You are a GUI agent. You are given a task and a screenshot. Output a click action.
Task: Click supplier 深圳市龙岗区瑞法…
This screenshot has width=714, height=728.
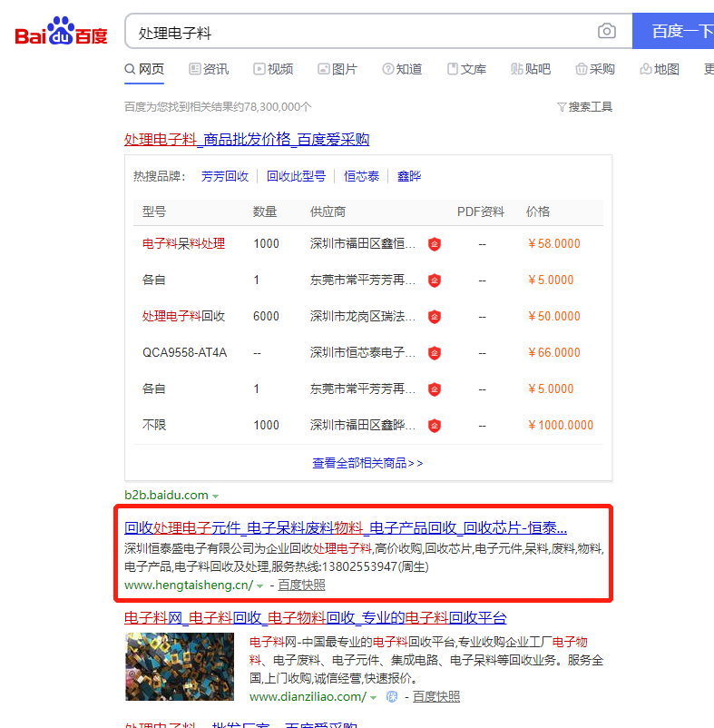pos(363,316)
